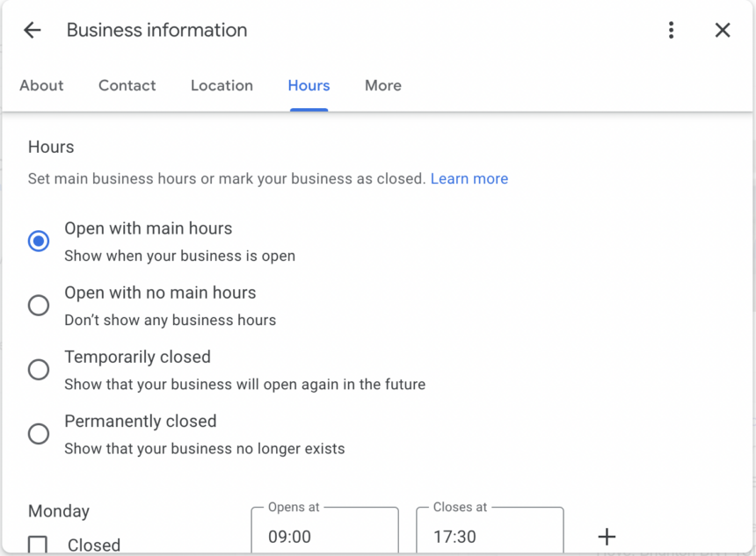Screen dimensions: 756x556
Task: Select 'Open with no main hours'
Action: [x=39, y=305]
